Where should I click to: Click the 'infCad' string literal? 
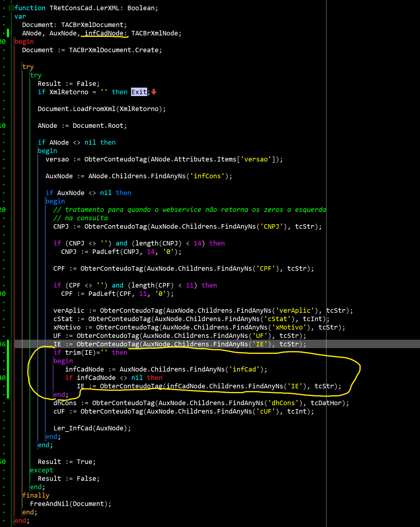pyautogui.click(x=244, y=369)
